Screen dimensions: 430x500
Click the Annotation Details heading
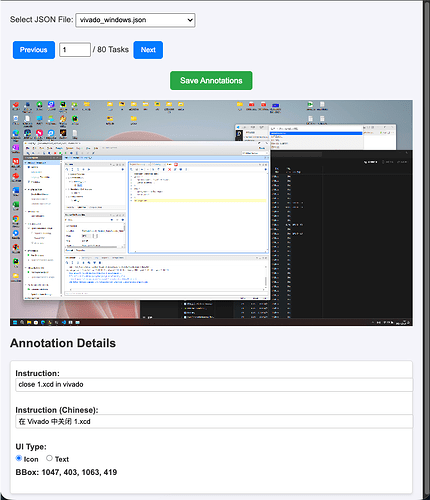click(63, 343)
